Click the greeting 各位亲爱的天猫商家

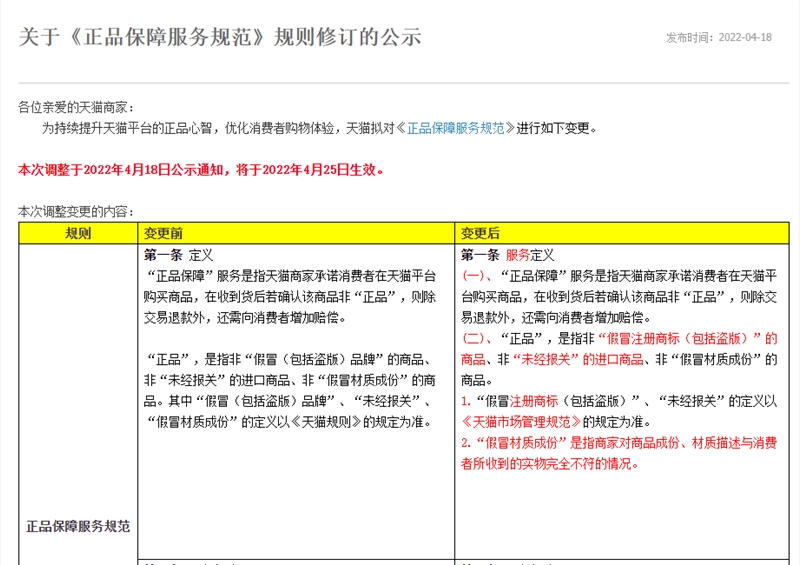click(76, 107)
